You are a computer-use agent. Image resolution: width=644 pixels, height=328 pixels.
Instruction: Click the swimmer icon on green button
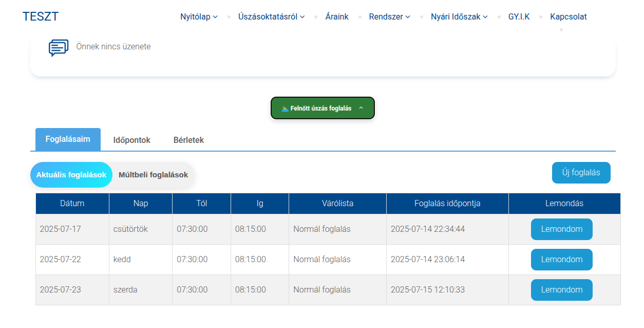(285, 108)
